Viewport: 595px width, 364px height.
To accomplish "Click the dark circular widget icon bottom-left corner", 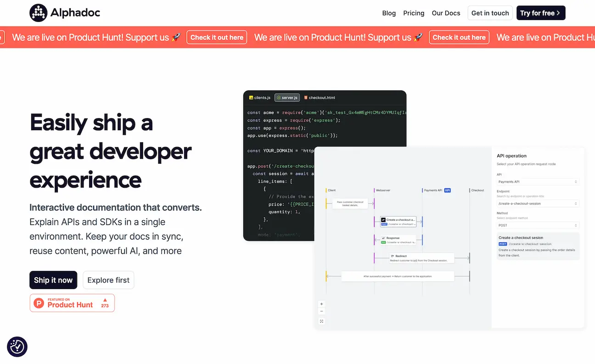I will click(x=17, y=347).
